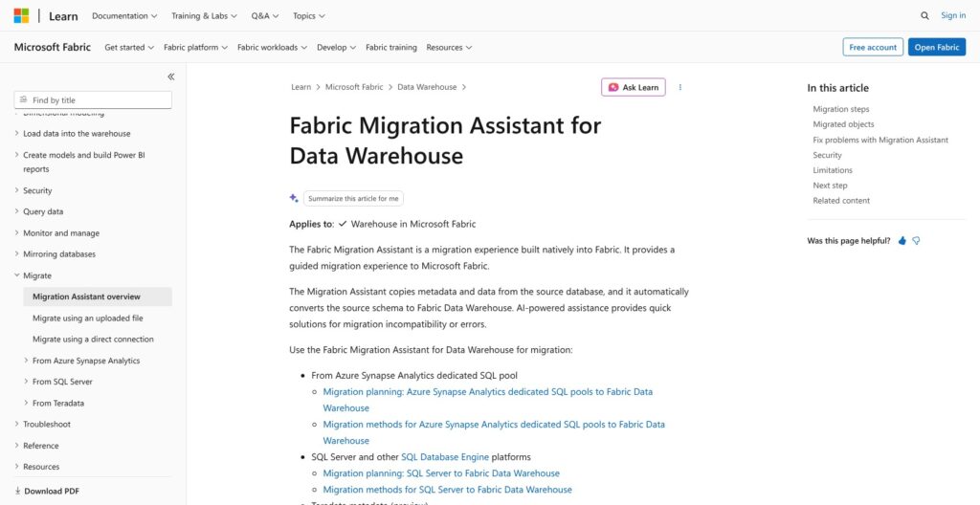The image size is (980, 505).
Task: Expand the Fabric workloads menu
Action: tap(272, 48)
